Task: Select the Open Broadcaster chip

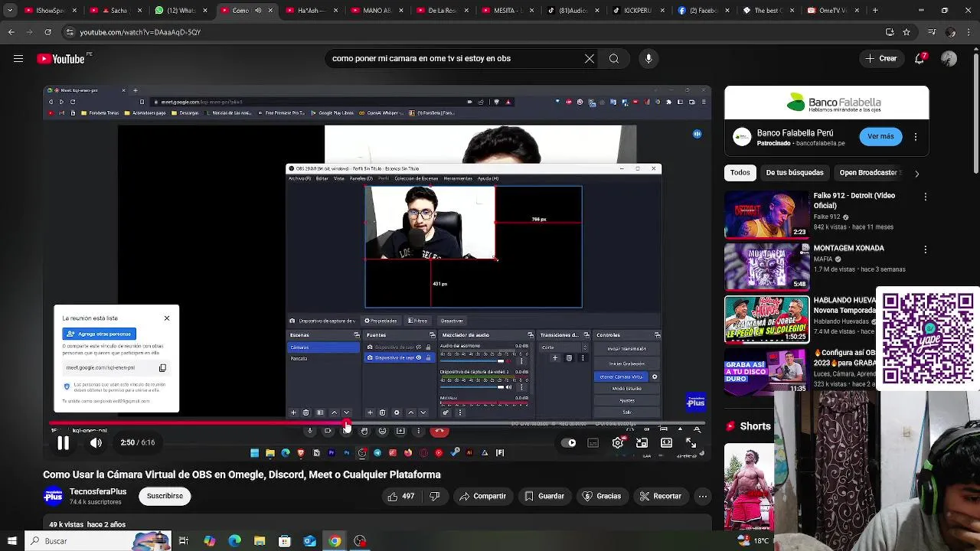Action: tap(868, 173)
